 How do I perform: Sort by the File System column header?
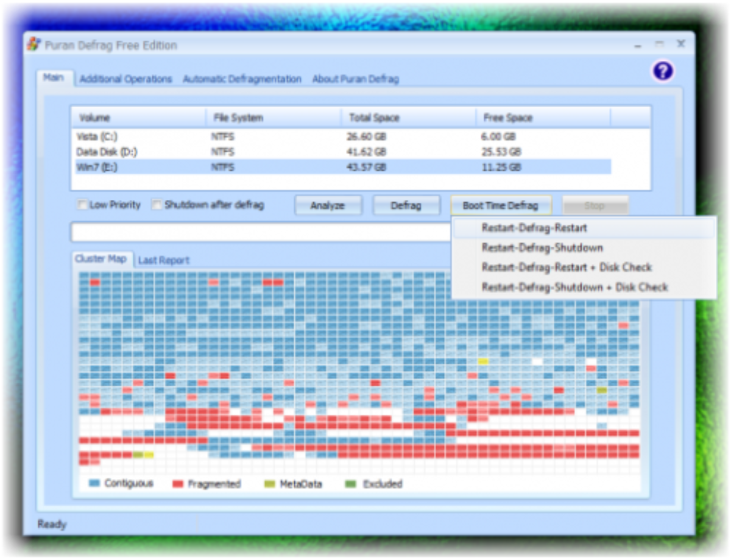tap(274, 118)
